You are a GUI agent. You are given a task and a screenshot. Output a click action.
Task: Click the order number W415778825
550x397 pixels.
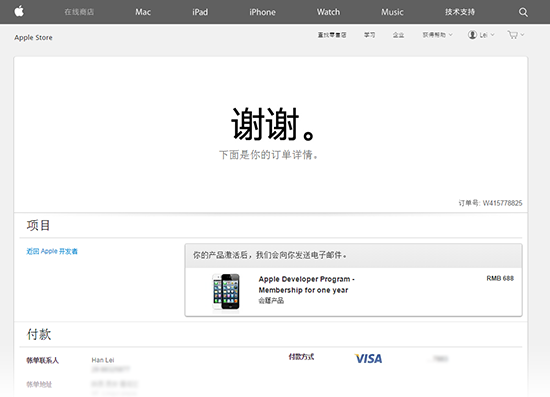[x=502, y=203]
